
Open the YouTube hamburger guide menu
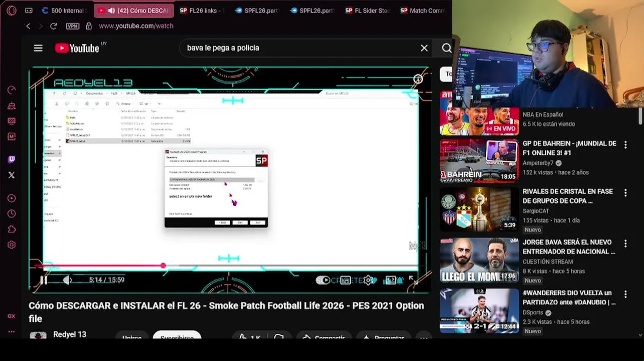pyautogui.click(x=38, y=48)
